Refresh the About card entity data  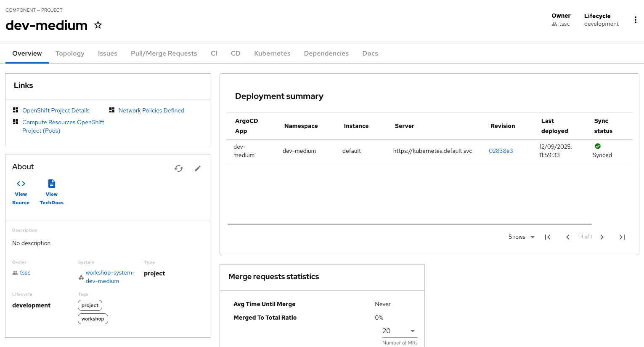pyautogui.click(x=179, y=168)
